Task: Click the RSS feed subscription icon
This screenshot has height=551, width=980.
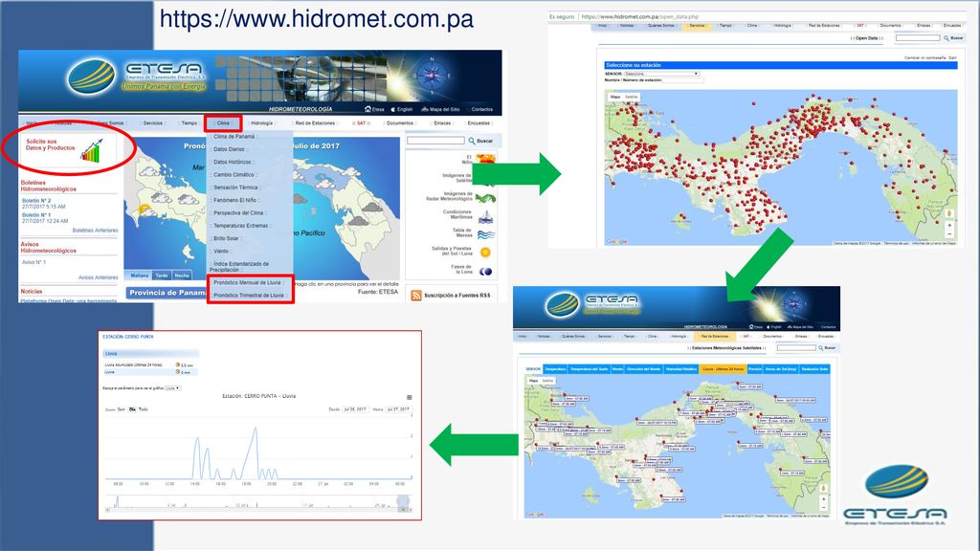Action: tap(416, 296)
